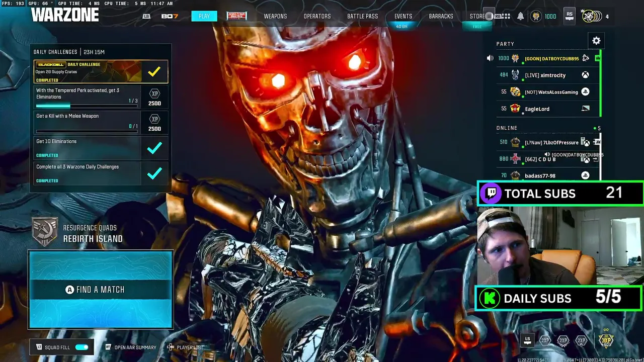Open the Blackcell Daily Challenge card
644x362 pixels.
pos(101,71)
